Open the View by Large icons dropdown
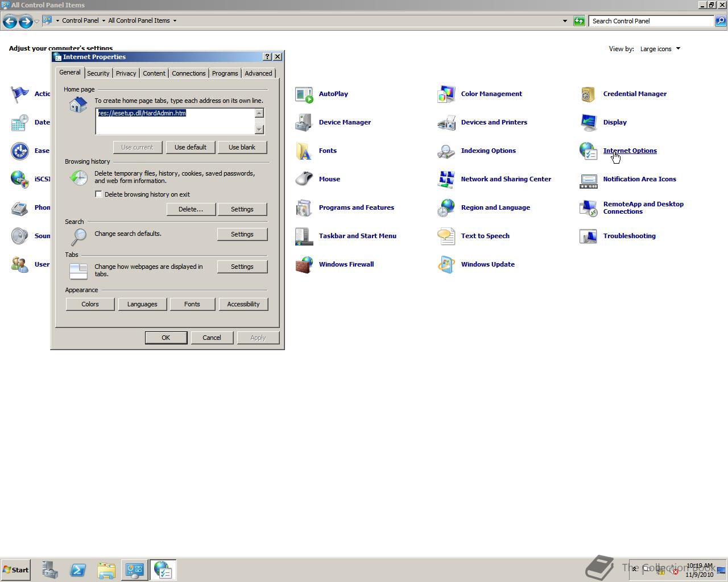This screenshot has width=728, height=582. coord(660,49)
